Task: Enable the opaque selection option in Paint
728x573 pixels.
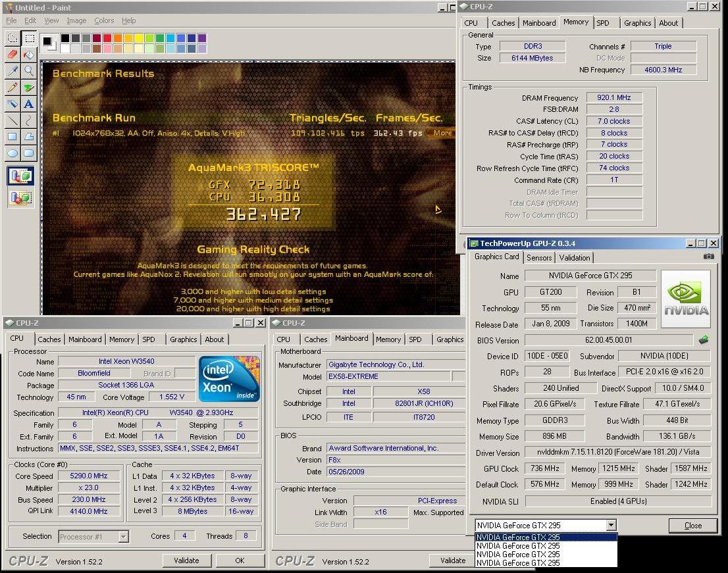Action: [20, 176]
